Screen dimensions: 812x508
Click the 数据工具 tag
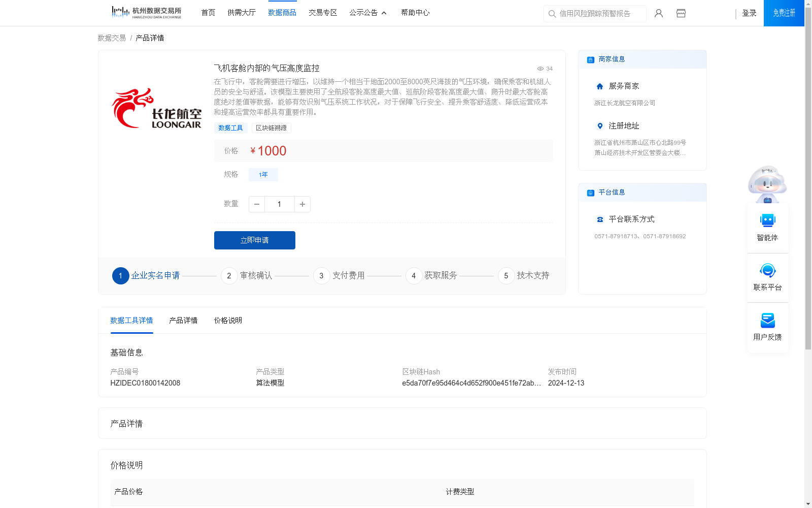pyautogui.click(x=230, y=128)
